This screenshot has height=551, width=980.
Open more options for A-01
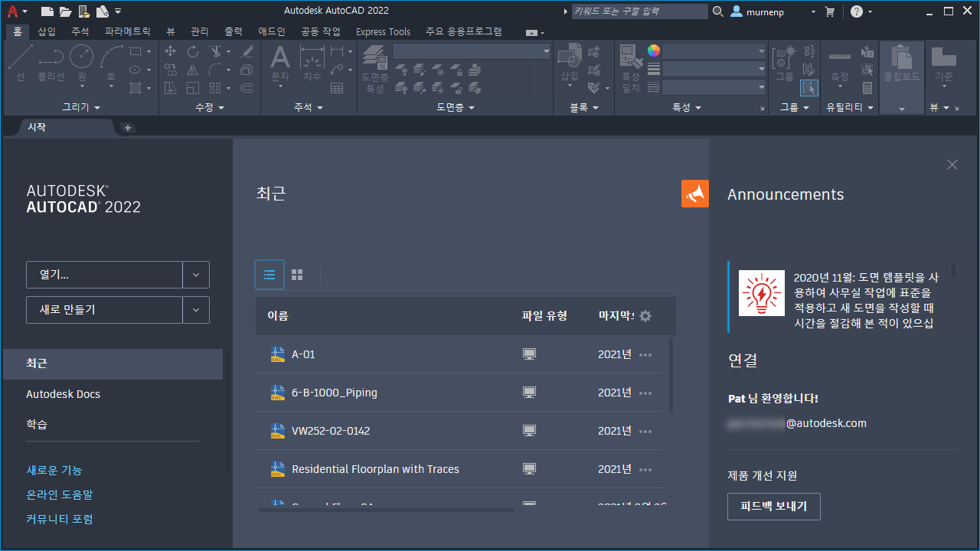point(645,354)
